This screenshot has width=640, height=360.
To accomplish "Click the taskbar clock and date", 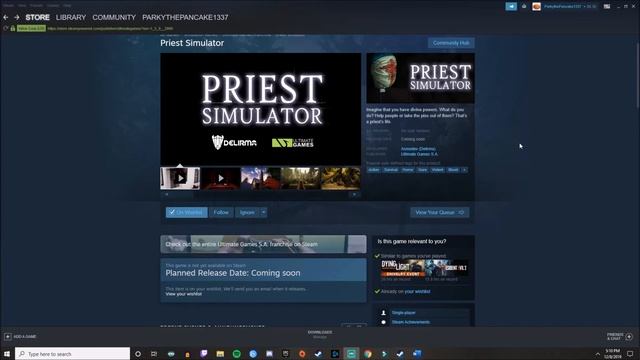I will click(613, 353).
